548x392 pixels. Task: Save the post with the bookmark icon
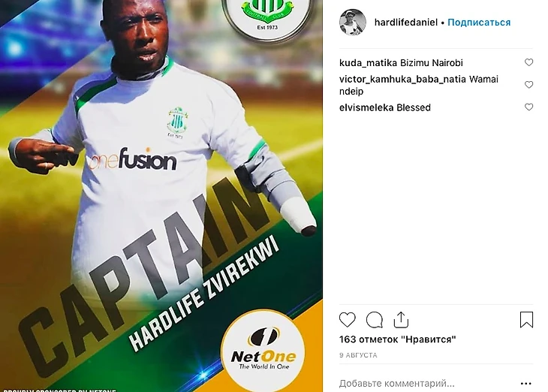[x=526, y=320]
